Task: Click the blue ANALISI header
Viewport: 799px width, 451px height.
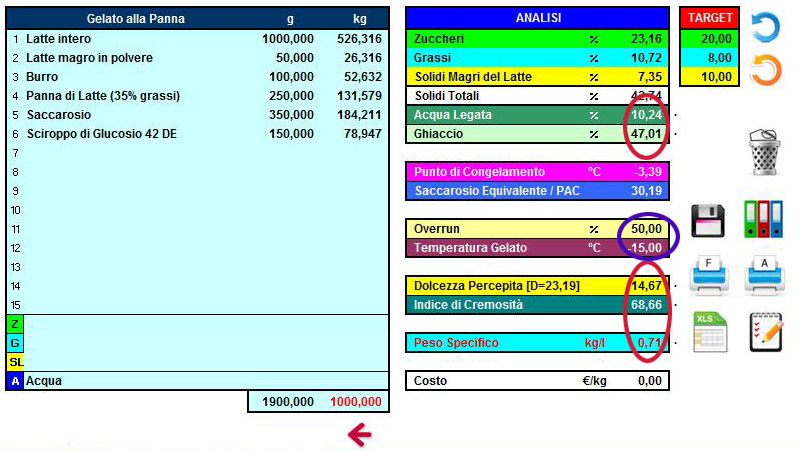Action: (537, 18)
